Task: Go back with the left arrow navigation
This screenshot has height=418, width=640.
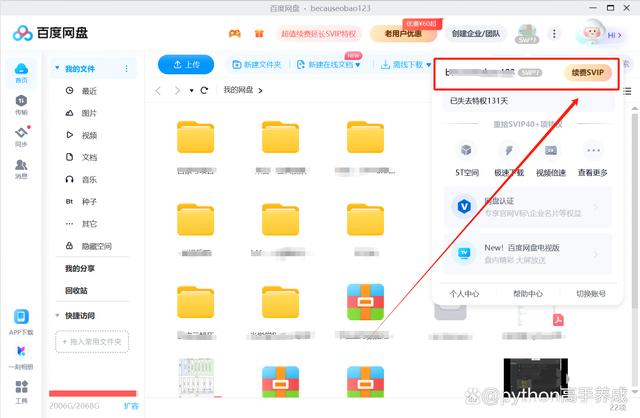Action: 158,90
